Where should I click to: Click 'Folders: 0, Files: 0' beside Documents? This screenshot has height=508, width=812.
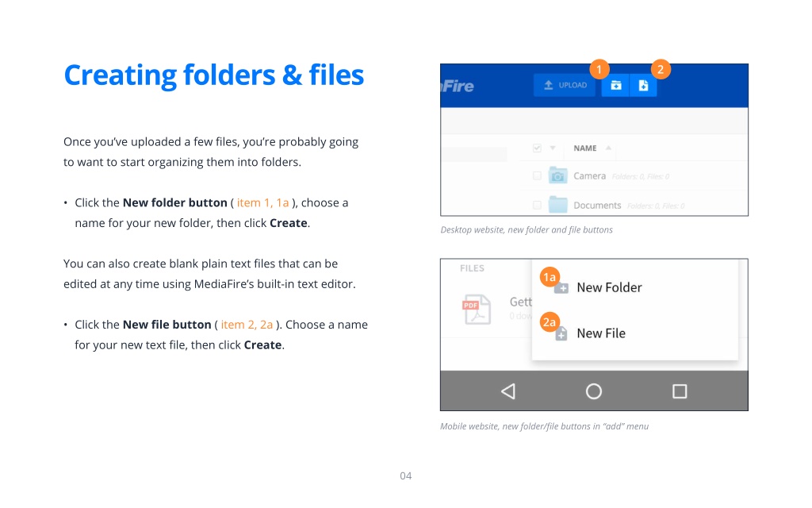click(x=656, y=206)
